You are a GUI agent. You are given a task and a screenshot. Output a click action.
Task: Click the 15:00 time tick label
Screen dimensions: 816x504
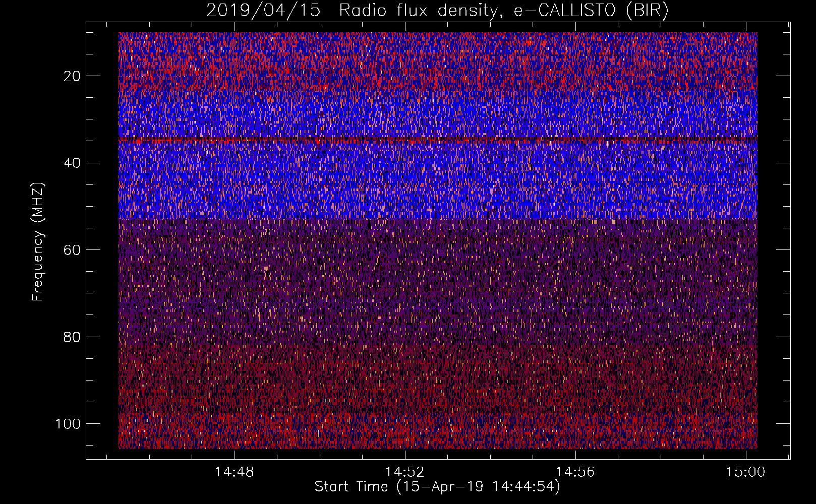(746, 472)
